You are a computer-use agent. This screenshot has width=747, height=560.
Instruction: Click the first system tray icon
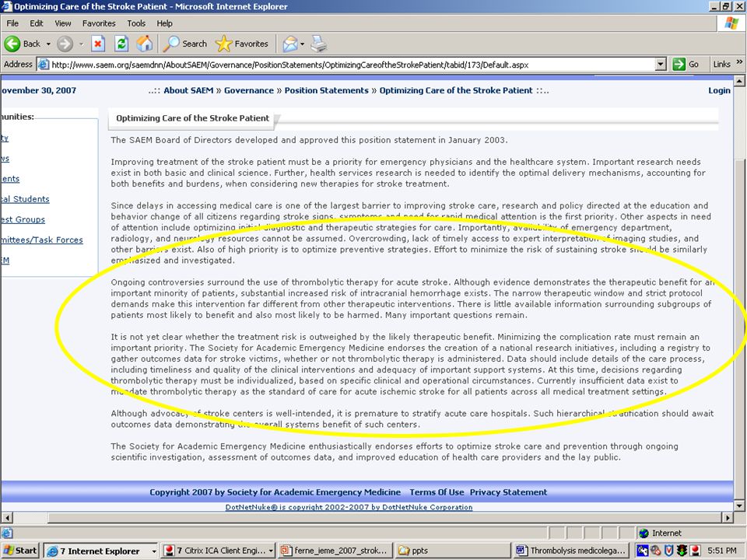click(x=642, y=551)
